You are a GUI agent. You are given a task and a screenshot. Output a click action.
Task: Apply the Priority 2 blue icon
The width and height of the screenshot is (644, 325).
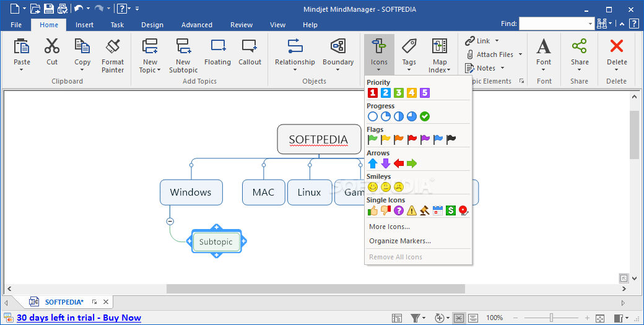tap(386, 93)
